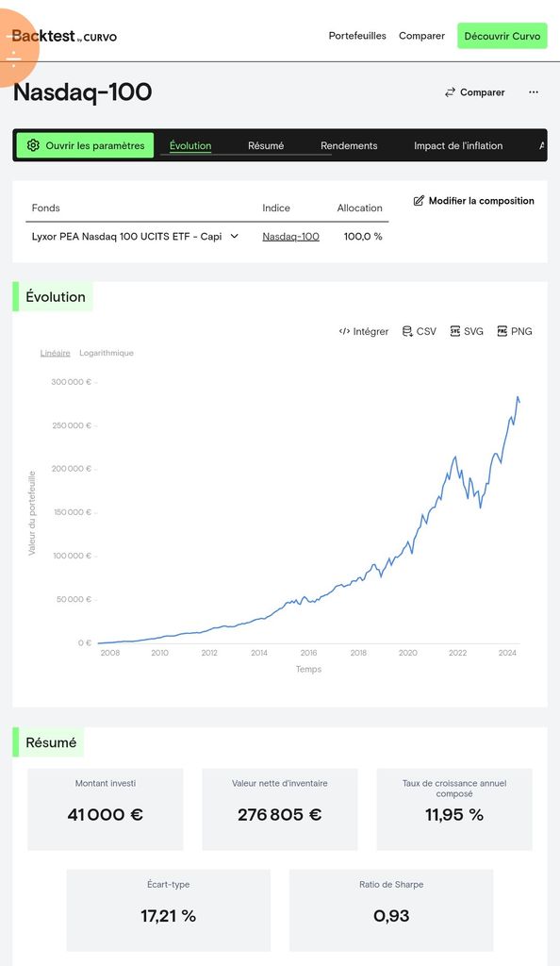Open the three-dots more options menu

[534, 92]
